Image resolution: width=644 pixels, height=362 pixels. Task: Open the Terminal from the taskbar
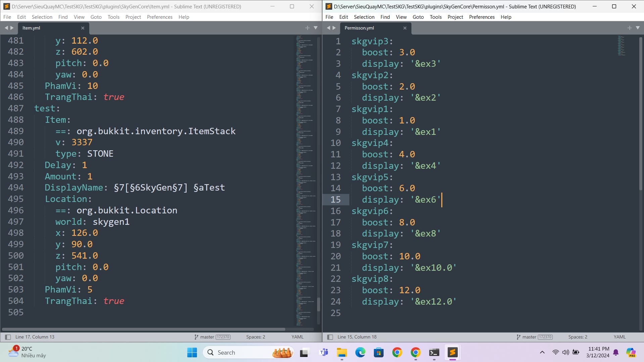point(434,353)
